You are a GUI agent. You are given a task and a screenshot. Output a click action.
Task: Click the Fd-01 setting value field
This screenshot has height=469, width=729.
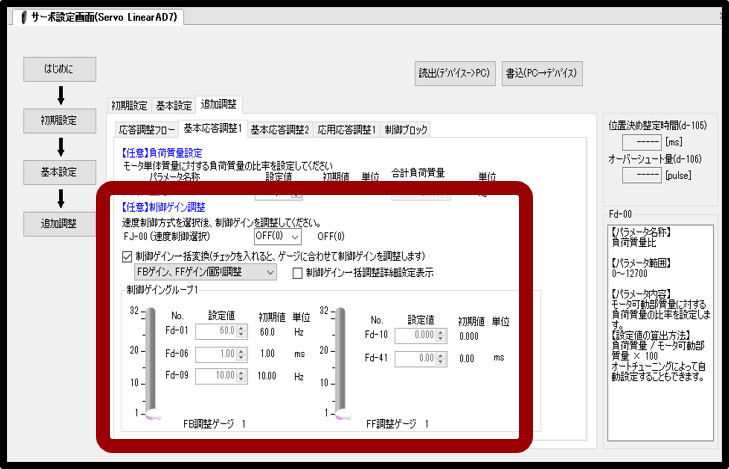pos(215,330)
